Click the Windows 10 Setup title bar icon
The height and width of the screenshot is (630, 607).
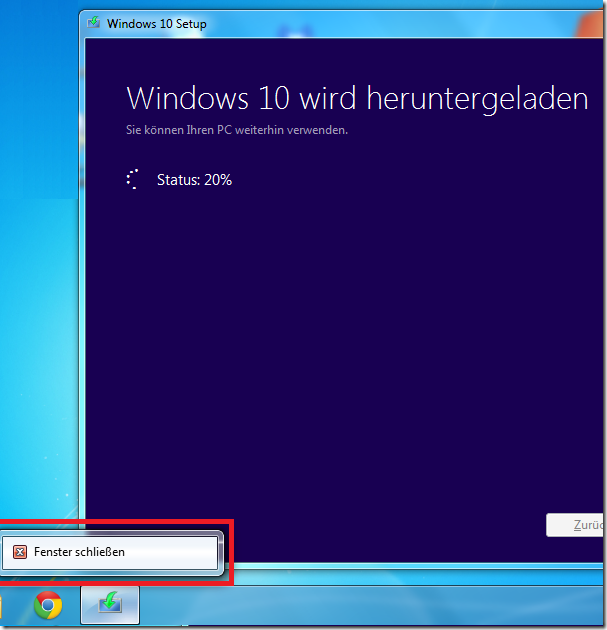pos(94,22)
